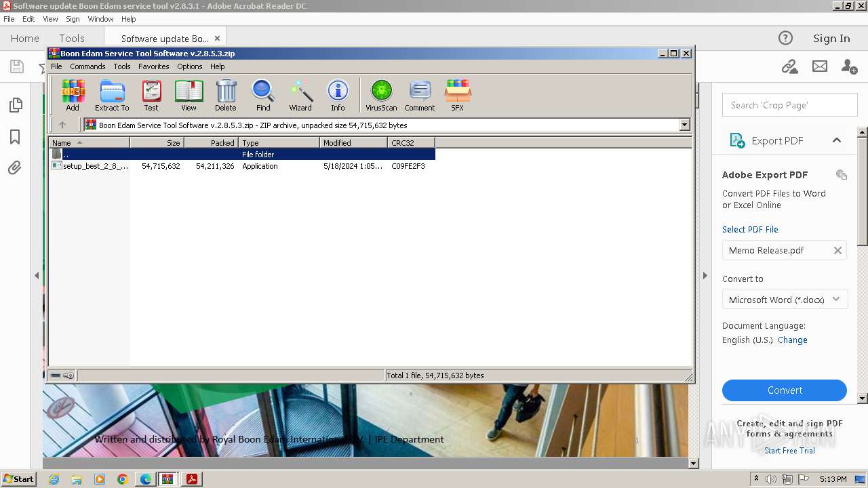Run the Test archive tool
The width and height of the screenshot is (868, 488).
pos(151,95)
